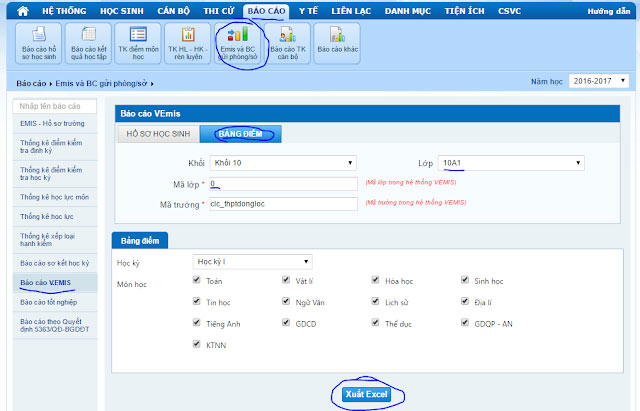
Task: Uncheck the Toán subject checkbox
Action: pos(198,281)
